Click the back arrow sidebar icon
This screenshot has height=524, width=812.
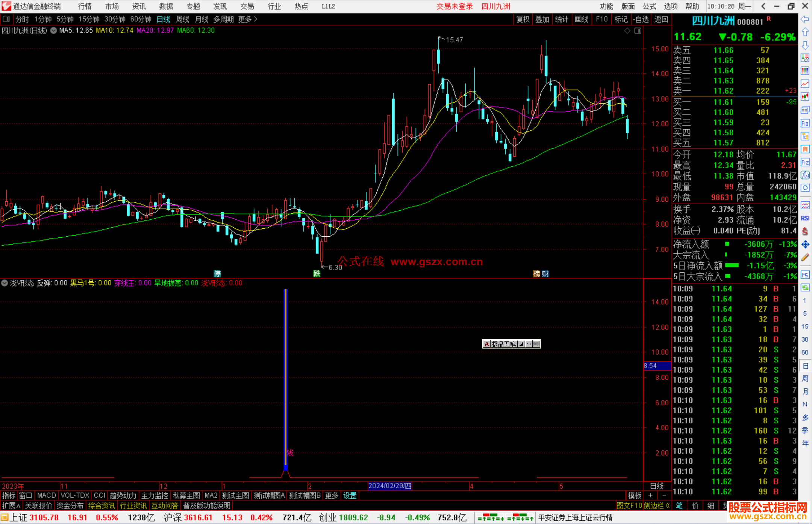(x=805, y=19)
